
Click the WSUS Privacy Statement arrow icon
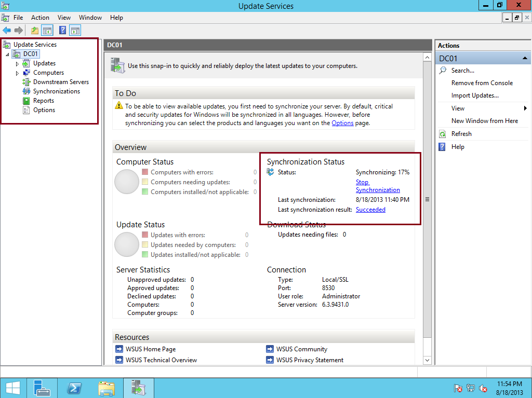270,360
